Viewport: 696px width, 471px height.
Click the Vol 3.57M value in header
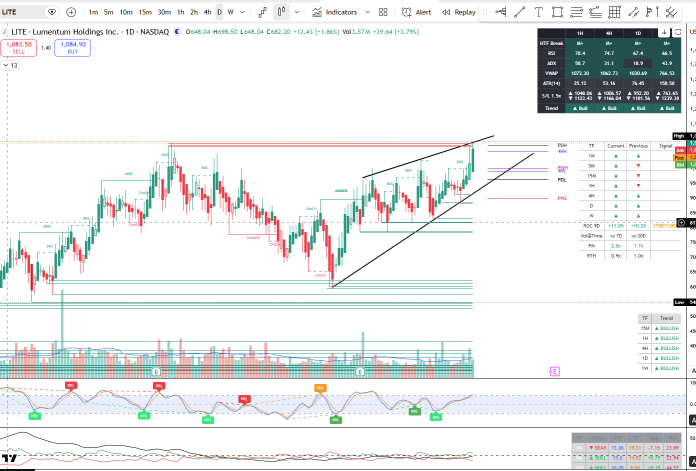pyautogui.click(x=356, y=32)
